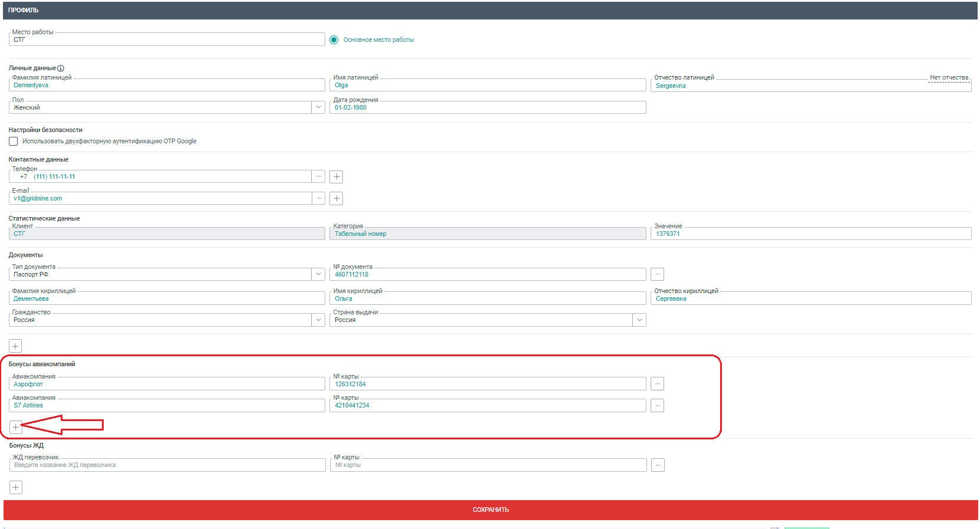
Task: Click plus icon next to E-mail field
Action: (336, 199)
